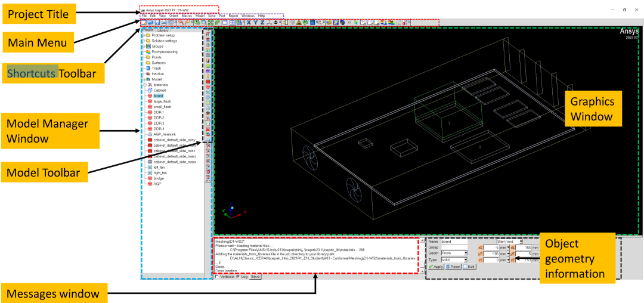Click the purple object icon in model toolbar
The height and width of the screenshot is (303, 644).
pyautogui.click(x=208, y=70)
